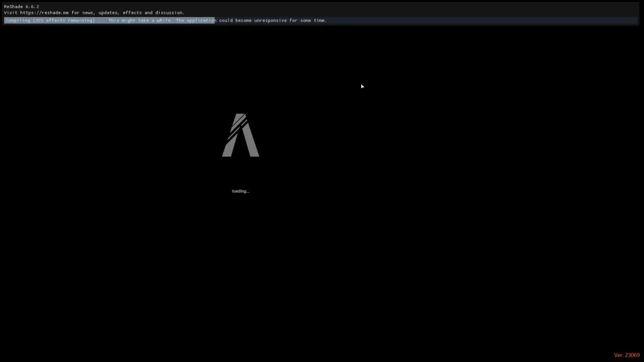644x362 pixels.
Task: Click the 'Visit https://reshade.me' text line
Action: pos(94,13)
